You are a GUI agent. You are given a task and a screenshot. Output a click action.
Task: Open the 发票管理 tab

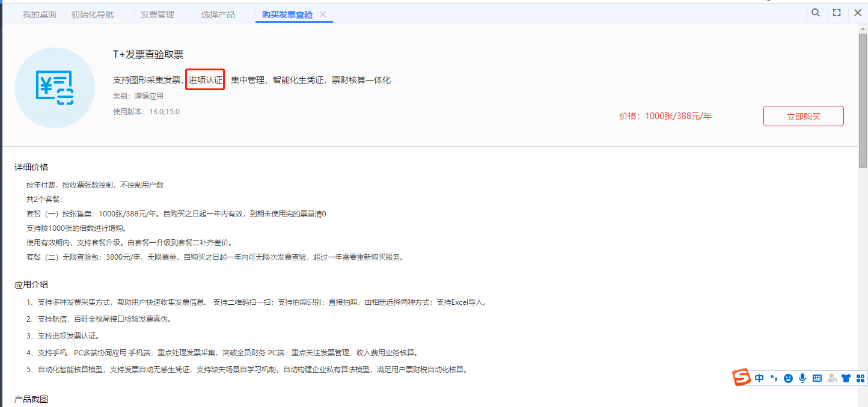157,14
